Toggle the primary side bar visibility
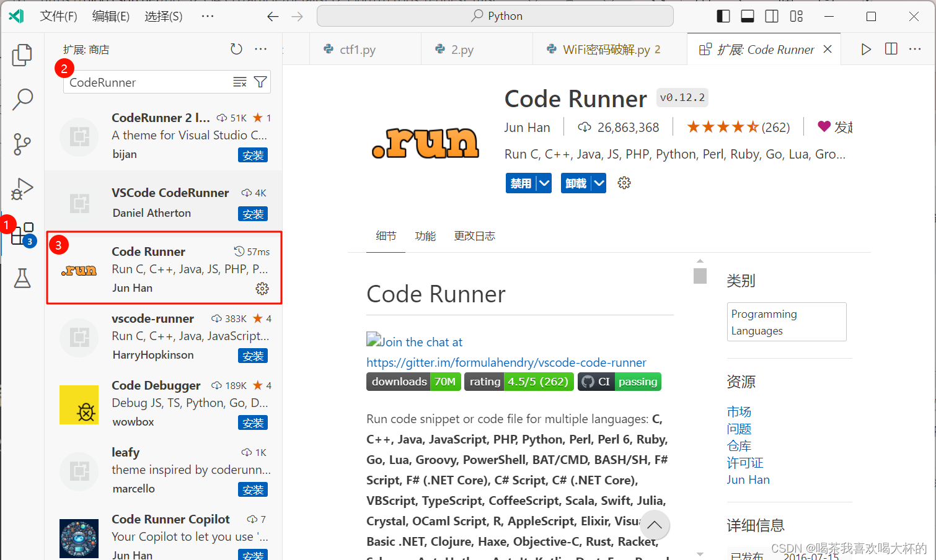 [723, 16]
